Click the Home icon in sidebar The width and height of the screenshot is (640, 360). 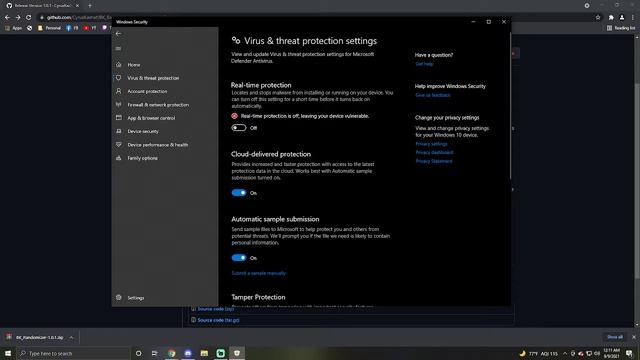coord(119,64)
